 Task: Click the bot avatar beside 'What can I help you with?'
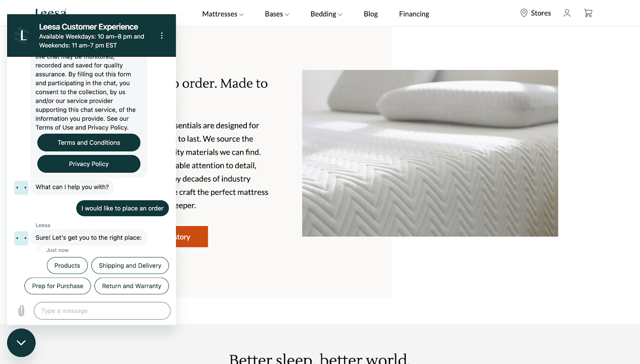pos(21,187)
